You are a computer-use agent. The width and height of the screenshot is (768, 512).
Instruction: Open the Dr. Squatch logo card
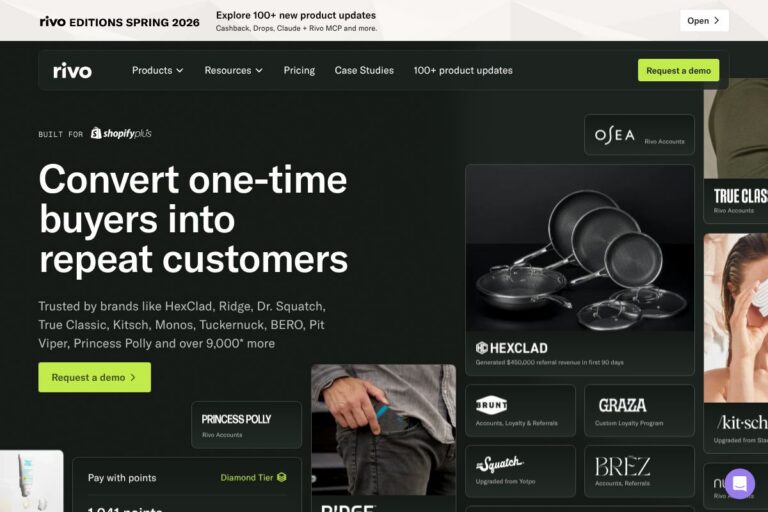520,471
